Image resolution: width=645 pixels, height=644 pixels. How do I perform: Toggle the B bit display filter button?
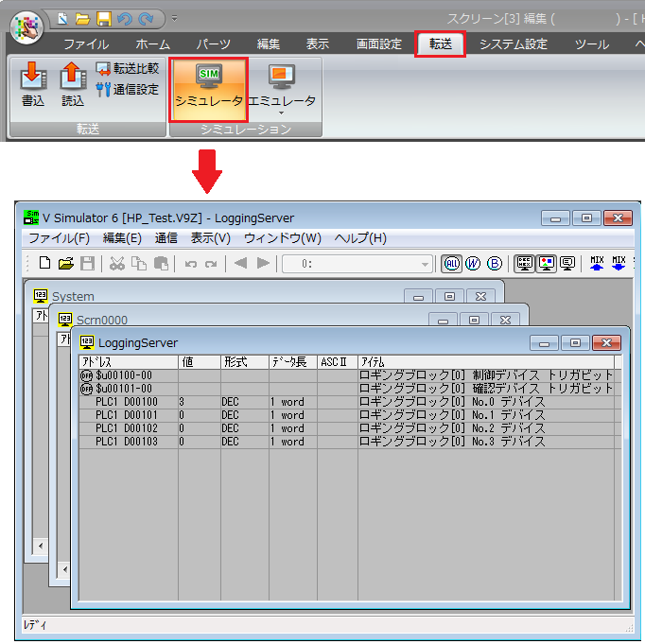(x=495, y=264)
